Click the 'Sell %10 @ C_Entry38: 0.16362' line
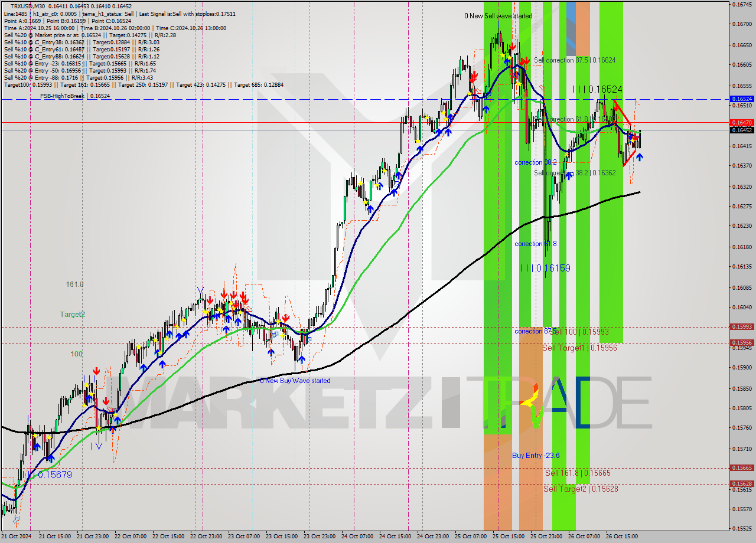756x543 pixels. pos(82,42)
